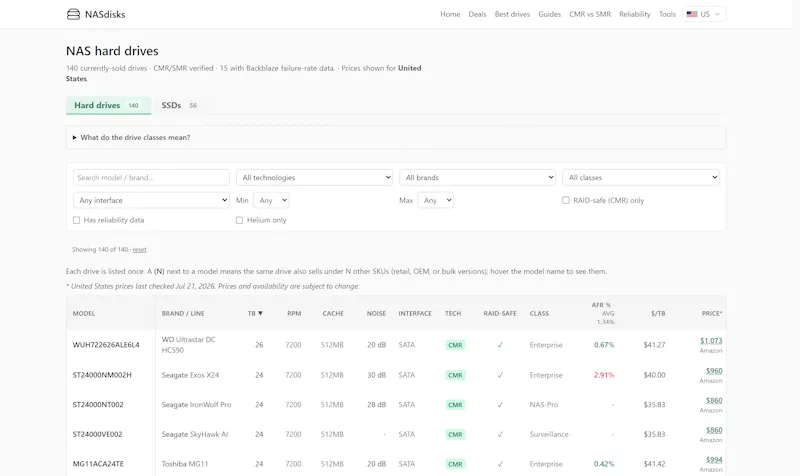Switch to the SSDs tab
This screenshot has height=476, width=800.
tap(179, 106)
